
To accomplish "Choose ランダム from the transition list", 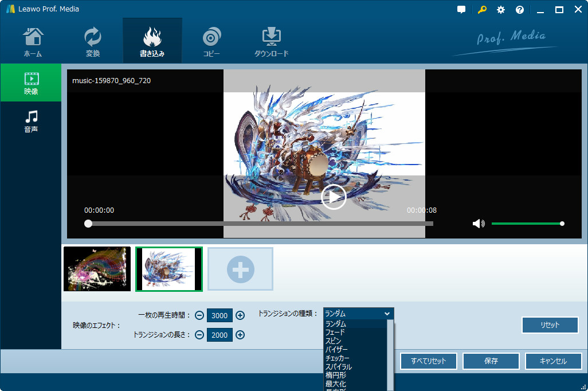I will pyautogui.click(x=355, y=323).
